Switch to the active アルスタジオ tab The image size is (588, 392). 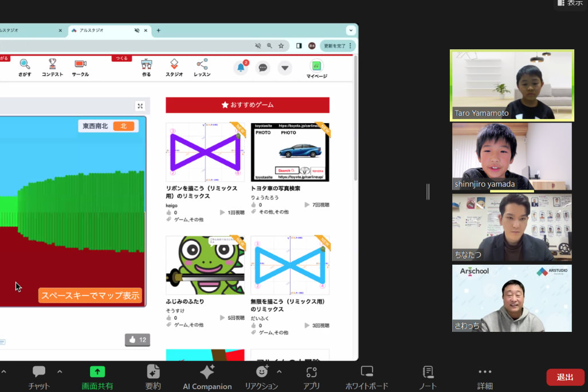click(x=103, y=30)
